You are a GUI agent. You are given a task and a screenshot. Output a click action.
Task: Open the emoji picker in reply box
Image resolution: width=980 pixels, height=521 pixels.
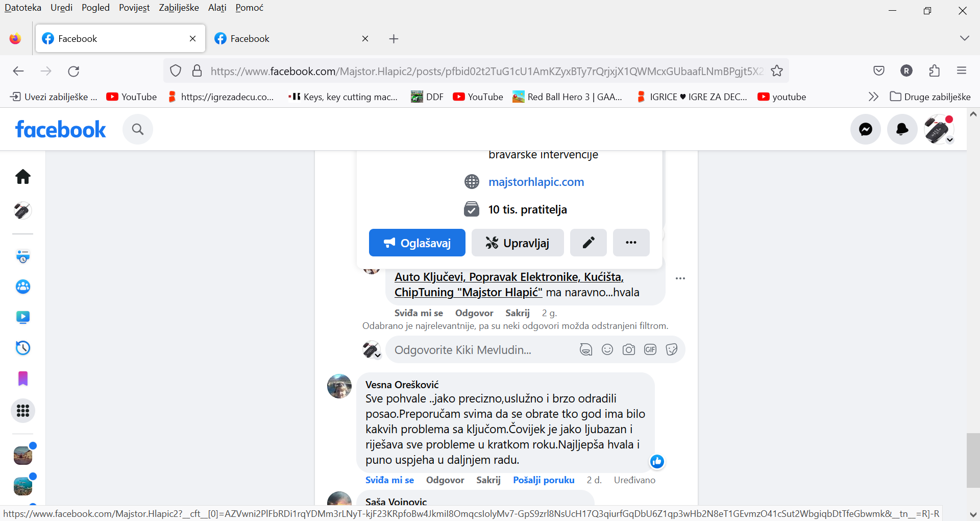point(607,349)
